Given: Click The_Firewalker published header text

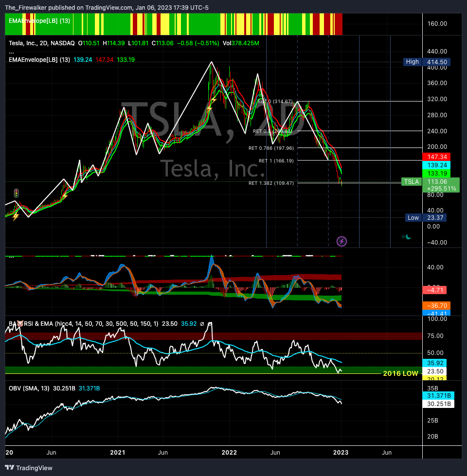Looking at the screenshot, I should click(x=107, y=8).
